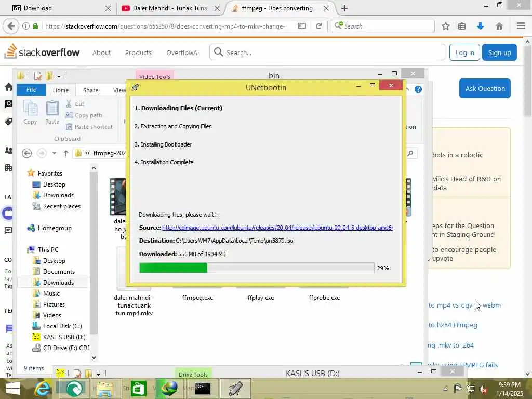The width and height of the screenshot is (532, 399).
Task: Select ffplay.exe file
Action: [261, 298]
